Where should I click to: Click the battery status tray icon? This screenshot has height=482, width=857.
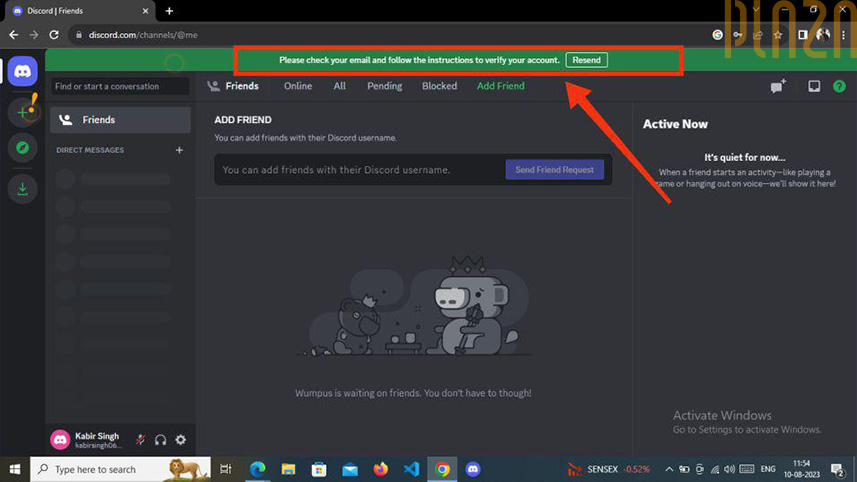pyautogui.click(x=684, y=469)
